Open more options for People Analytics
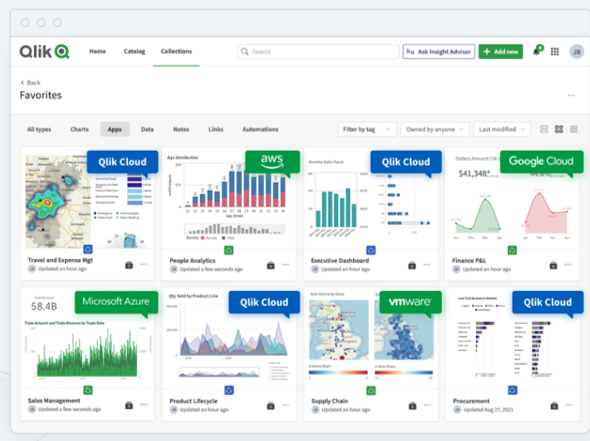The width and height of the screenshot is (590, 441). pos(286,265)
